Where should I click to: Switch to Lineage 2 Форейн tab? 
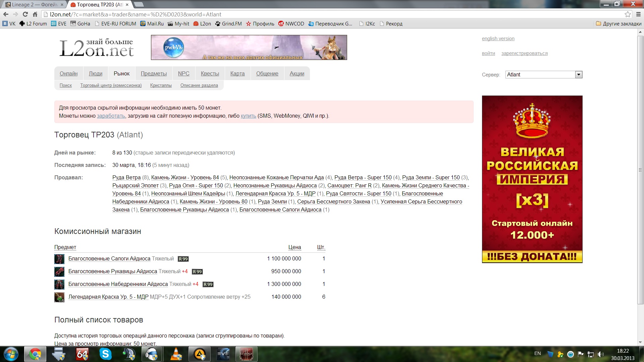point(34,4)
